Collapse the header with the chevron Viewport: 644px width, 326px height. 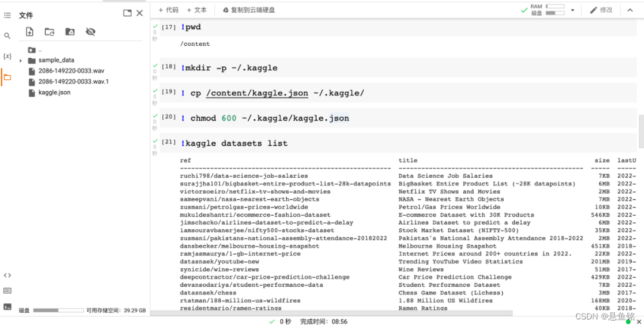coord(630,10)
